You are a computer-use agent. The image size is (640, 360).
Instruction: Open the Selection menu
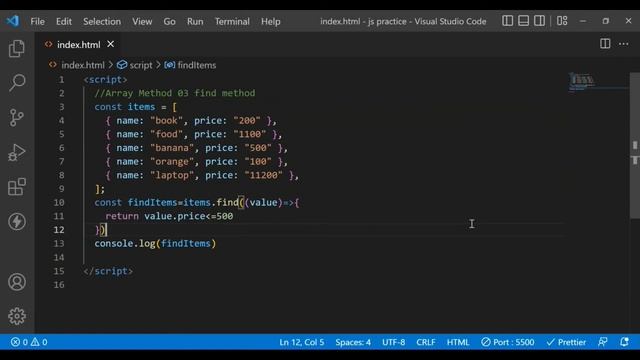[102, 22]
